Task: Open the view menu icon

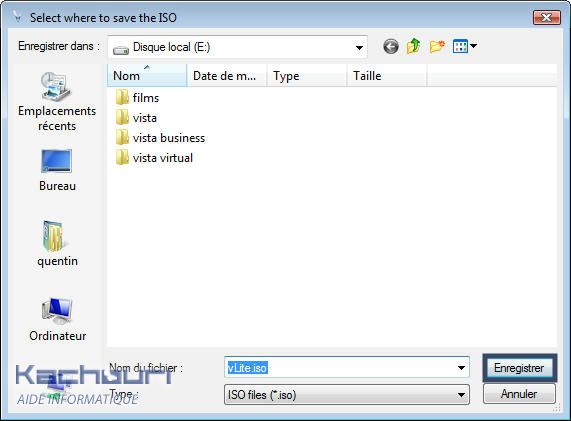Action: pyautogui.click(x=464, y=47)
